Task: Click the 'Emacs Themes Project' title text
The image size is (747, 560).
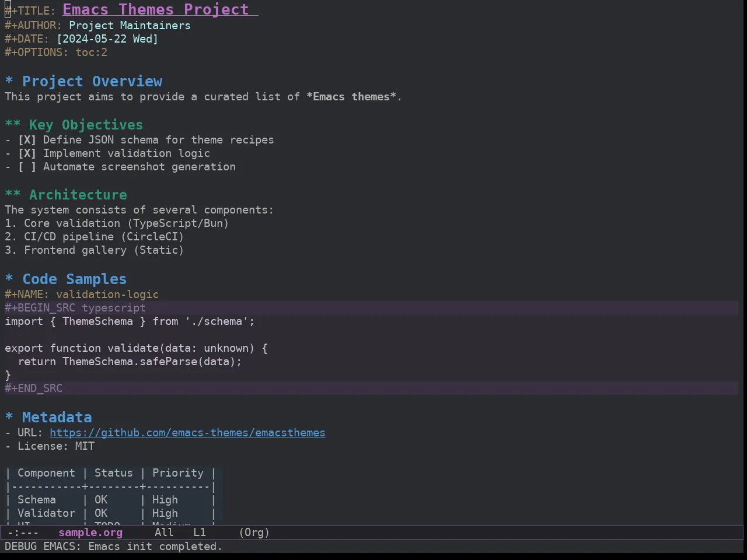Action: click(x=156, y=9)
